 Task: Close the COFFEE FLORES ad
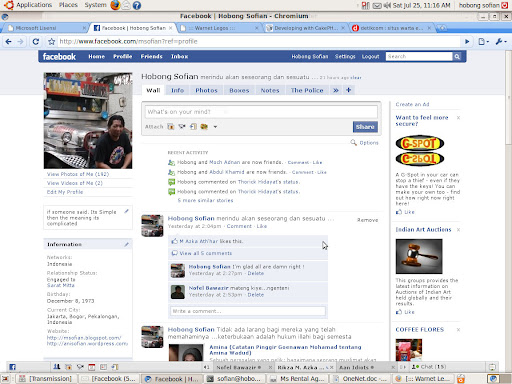tap(458, 330)
